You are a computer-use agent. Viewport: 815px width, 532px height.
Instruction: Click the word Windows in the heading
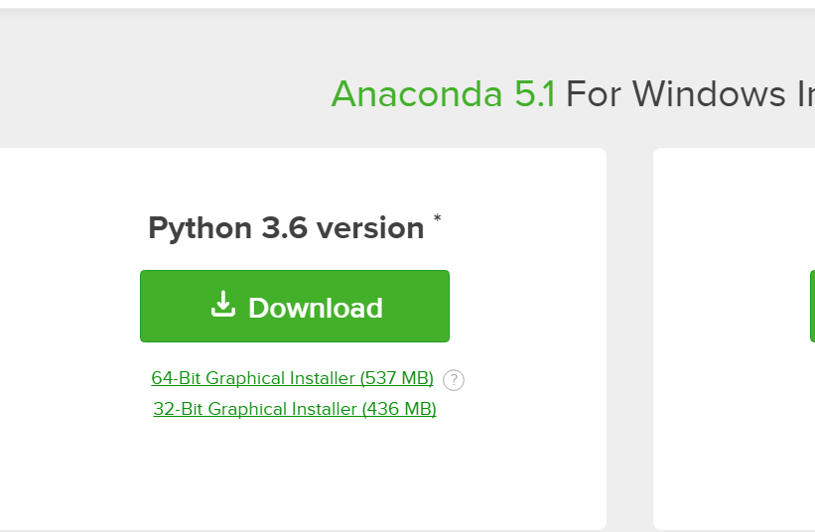coord(709,94)
